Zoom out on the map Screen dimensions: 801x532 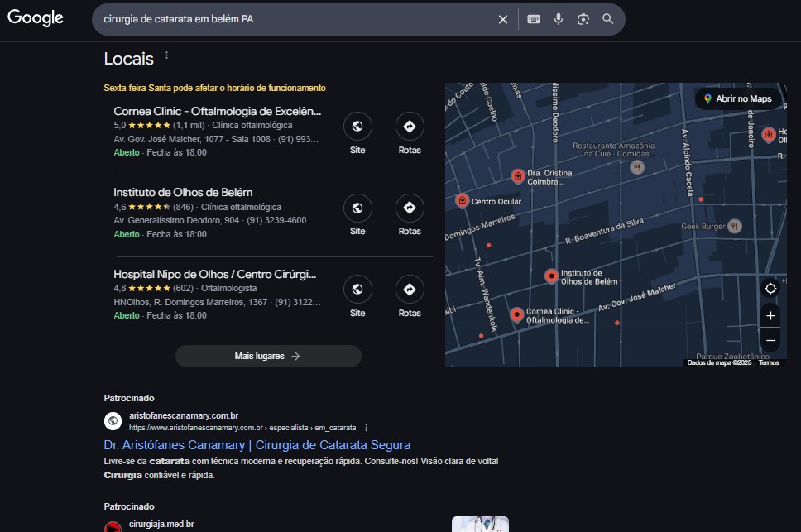pos(770,340)
